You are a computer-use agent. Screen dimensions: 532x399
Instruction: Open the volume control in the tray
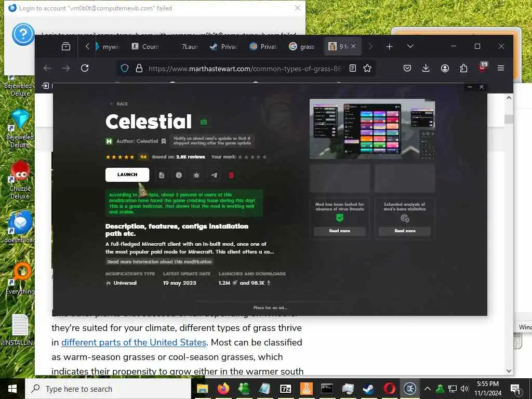464,389
